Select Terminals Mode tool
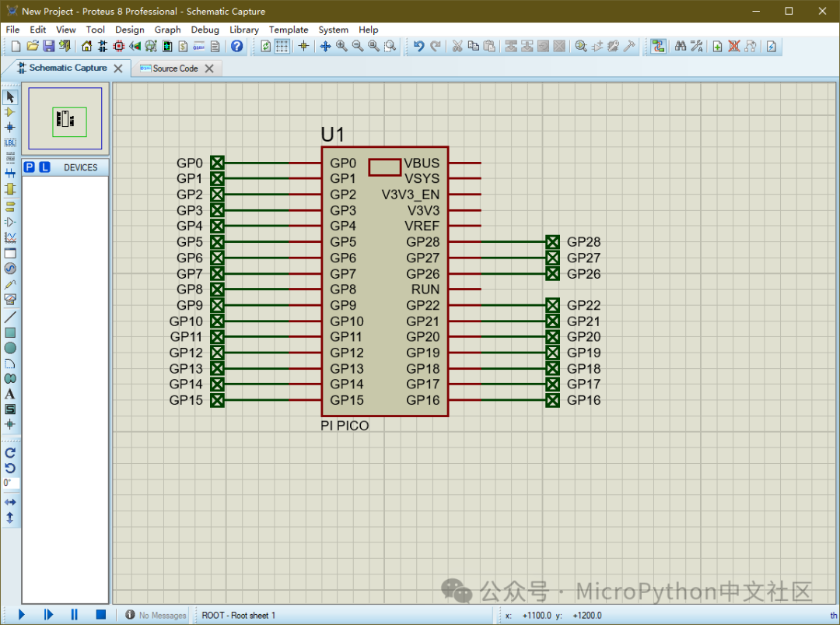This screenshot has width=840, height=625. 10,206
